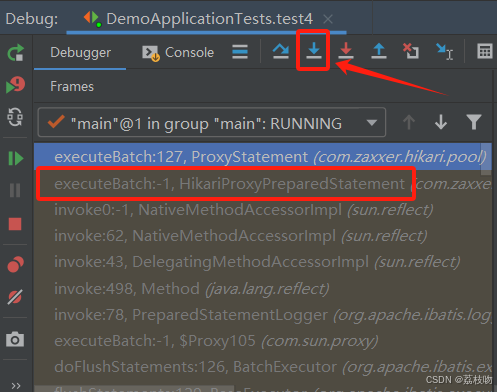Toggle mute breakpoints
This screenshot has height=392, width=497.
(15, 297)
